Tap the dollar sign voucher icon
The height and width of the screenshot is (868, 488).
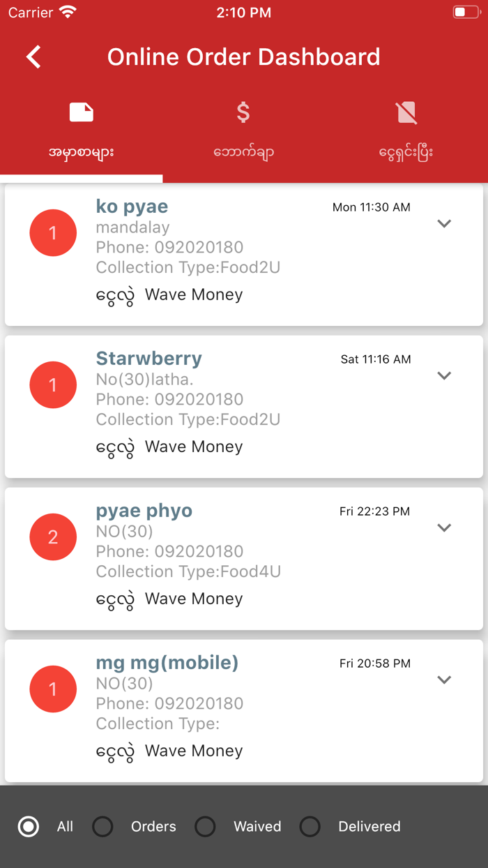(x=243, y=112)
